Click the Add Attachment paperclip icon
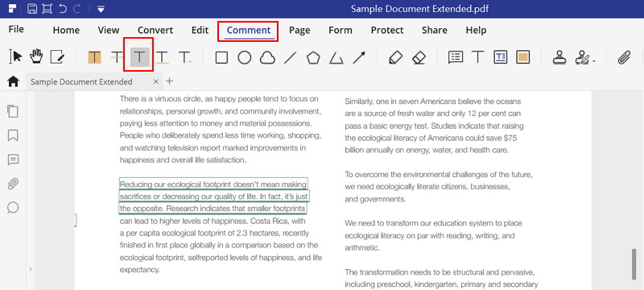Image resolution: width=644 pixels, height=290 pixels. click(x=624, y=57)
